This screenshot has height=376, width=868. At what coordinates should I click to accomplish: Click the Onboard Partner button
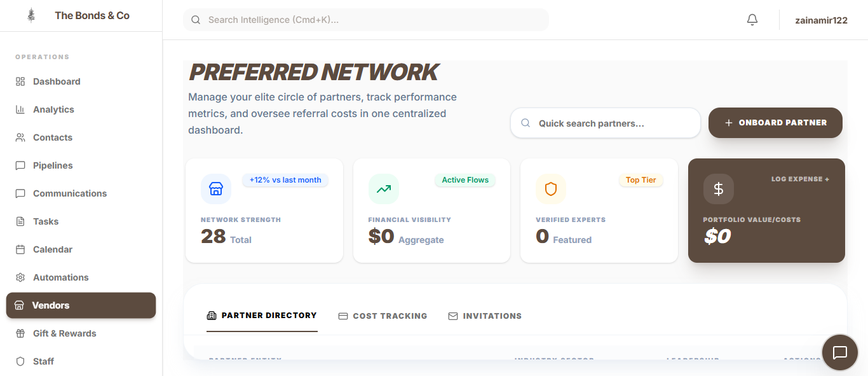(x=775, y=123)
